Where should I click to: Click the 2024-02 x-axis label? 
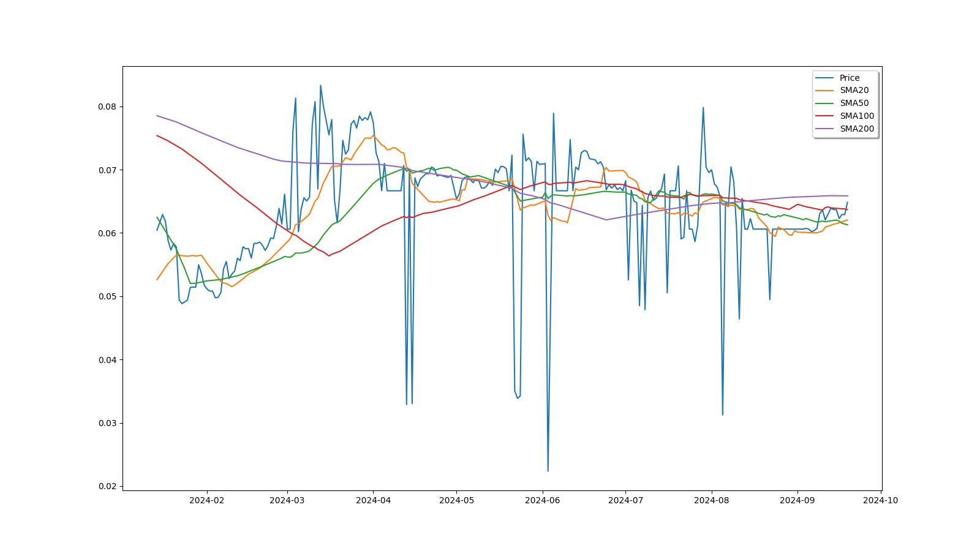tap(207, 500)
